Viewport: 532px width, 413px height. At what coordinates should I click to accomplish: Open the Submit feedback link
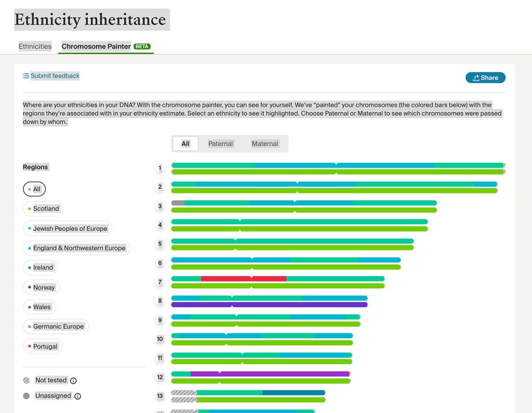(55, 75)
